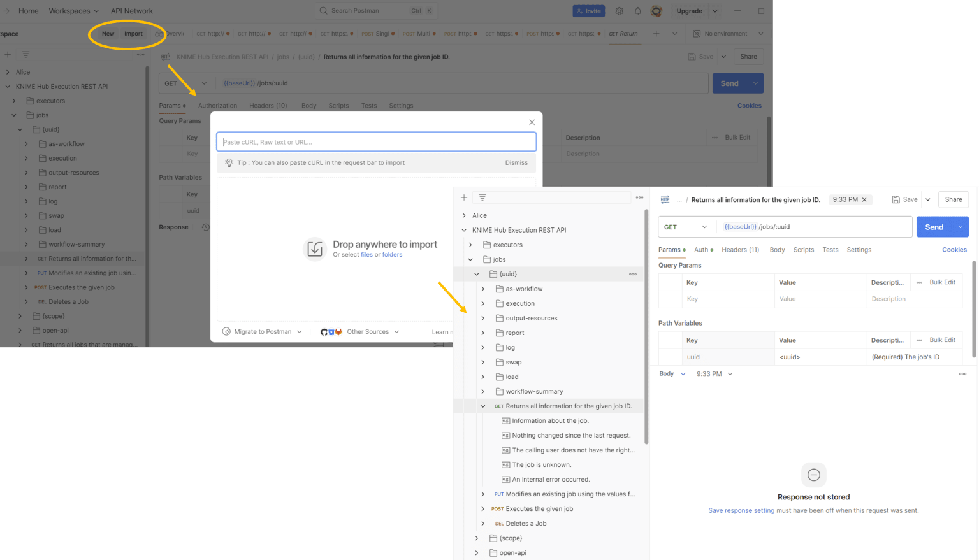Go to Home in the top bar
This screenshot has height=560, width=979.
28,11
